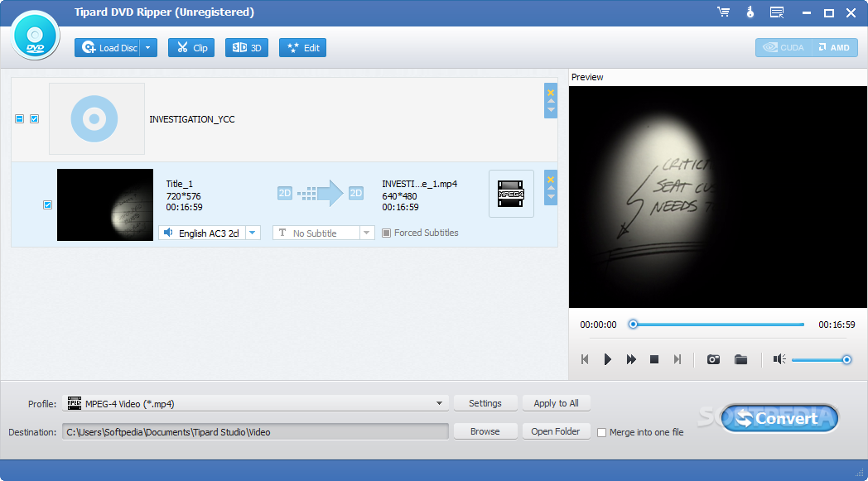Uncheck the Title_1 checkbox
The image size is (868, 481).
pos(47,204)
